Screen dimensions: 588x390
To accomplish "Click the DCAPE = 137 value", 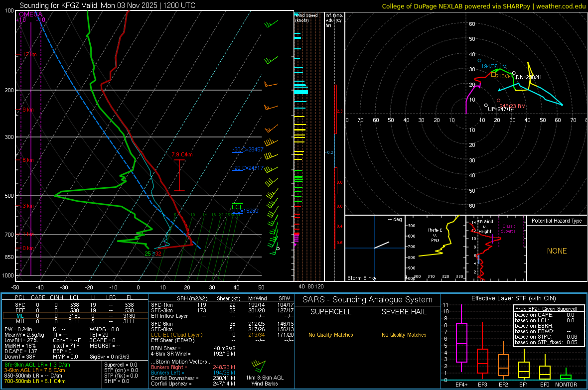I will tap(21, 351).
